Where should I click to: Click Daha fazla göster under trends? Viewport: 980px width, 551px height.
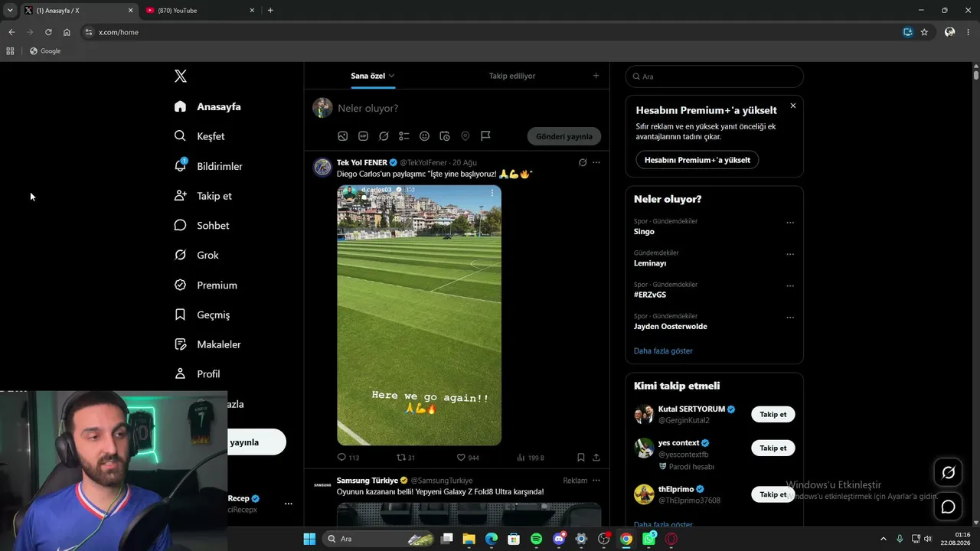tap(663, 350)
